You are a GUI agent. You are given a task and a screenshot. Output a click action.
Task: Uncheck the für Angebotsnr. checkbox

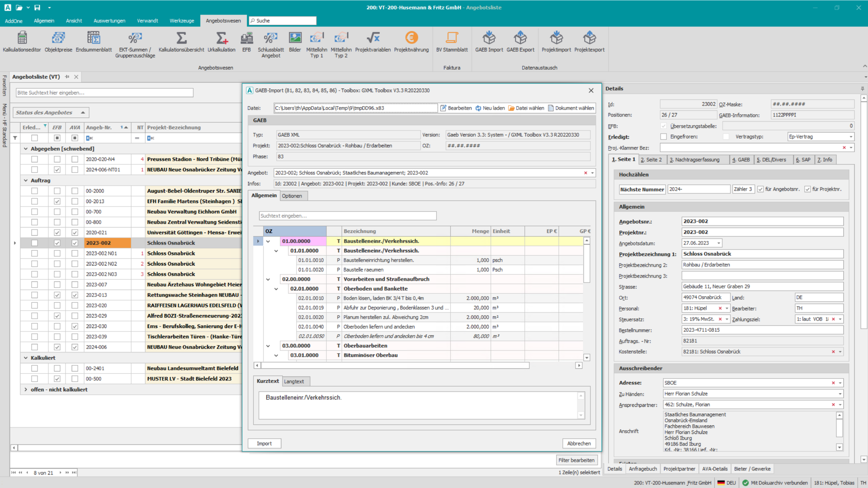point(760,189)
